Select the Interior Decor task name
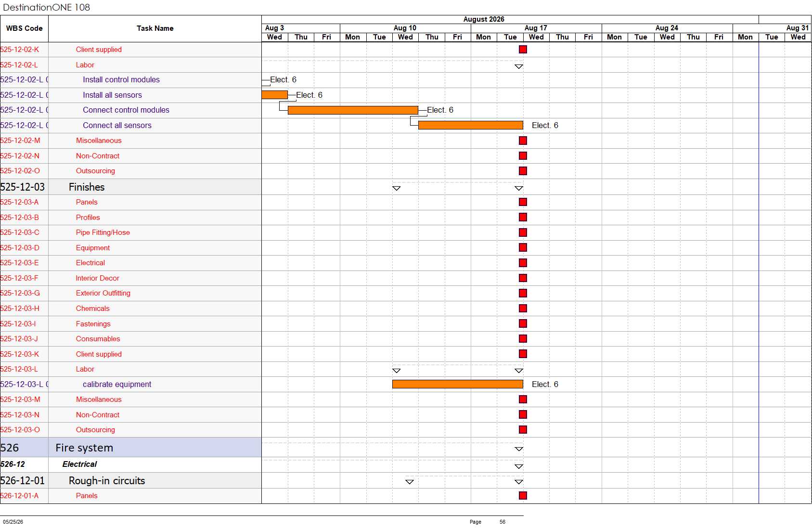The width and height of the screenshot is (812, 528). (97, 278)
